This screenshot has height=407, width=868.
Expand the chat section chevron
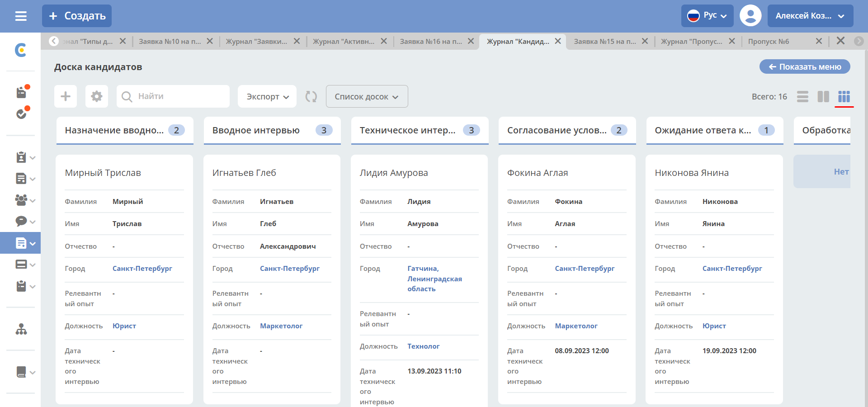point(33,222)
